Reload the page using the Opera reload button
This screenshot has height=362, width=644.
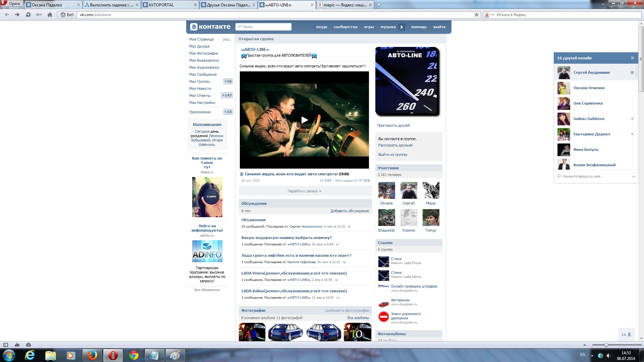pos(28,15)
